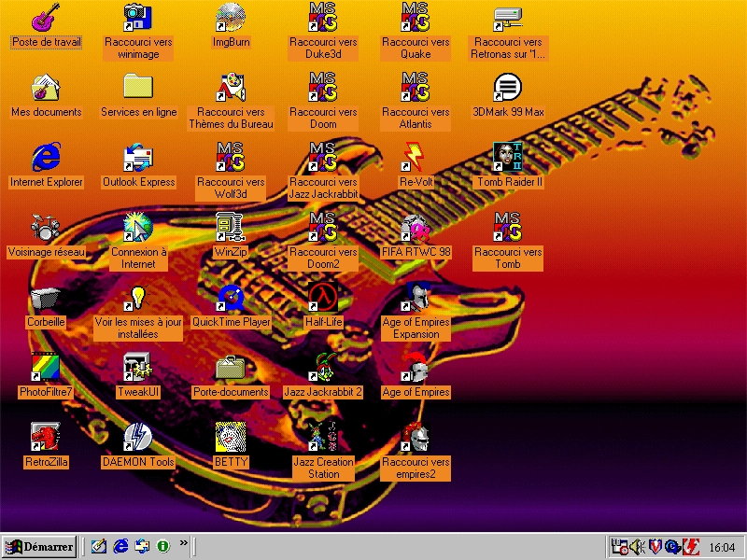
Task: Expand the Quick Launch overflow chevron
Action: point(183,543)
